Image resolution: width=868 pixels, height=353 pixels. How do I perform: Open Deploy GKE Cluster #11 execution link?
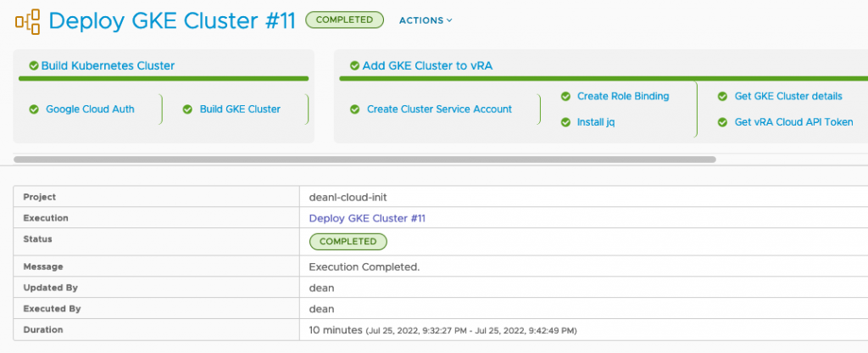[x=367, y=218]
